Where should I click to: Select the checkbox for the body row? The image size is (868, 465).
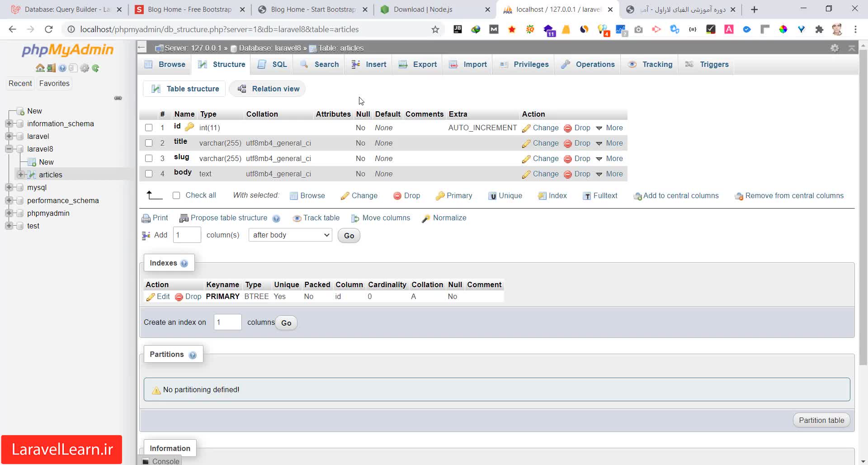[x=149, y=174]
